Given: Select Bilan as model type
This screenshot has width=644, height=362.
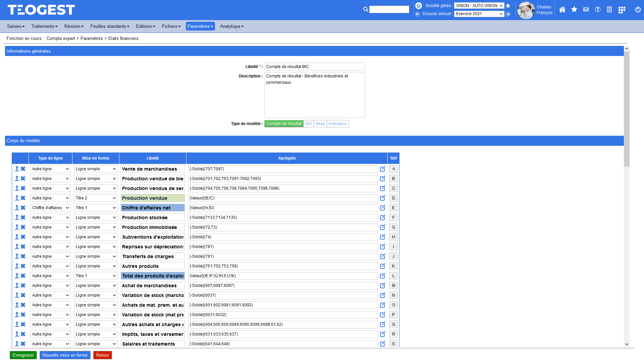Looking at the screenshot, I should coord(320,124).
